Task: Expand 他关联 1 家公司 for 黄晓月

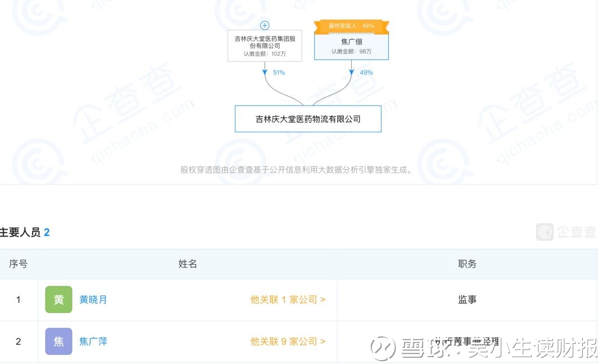Action: point(288,299)
